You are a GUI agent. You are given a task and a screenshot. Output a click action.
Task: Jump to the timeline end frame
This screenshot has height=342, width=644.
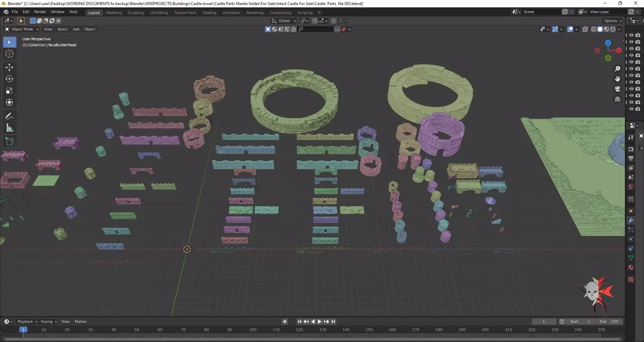pyautogui.click(x=333, y=322)
